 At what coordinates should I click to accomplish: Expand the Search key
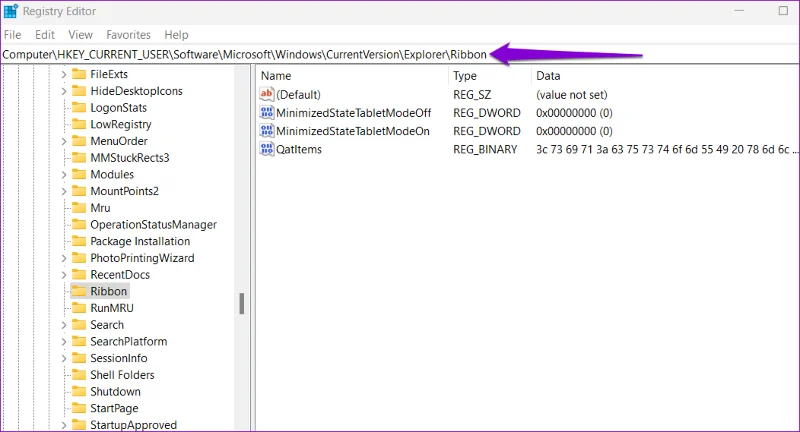[x=64, y=325]
